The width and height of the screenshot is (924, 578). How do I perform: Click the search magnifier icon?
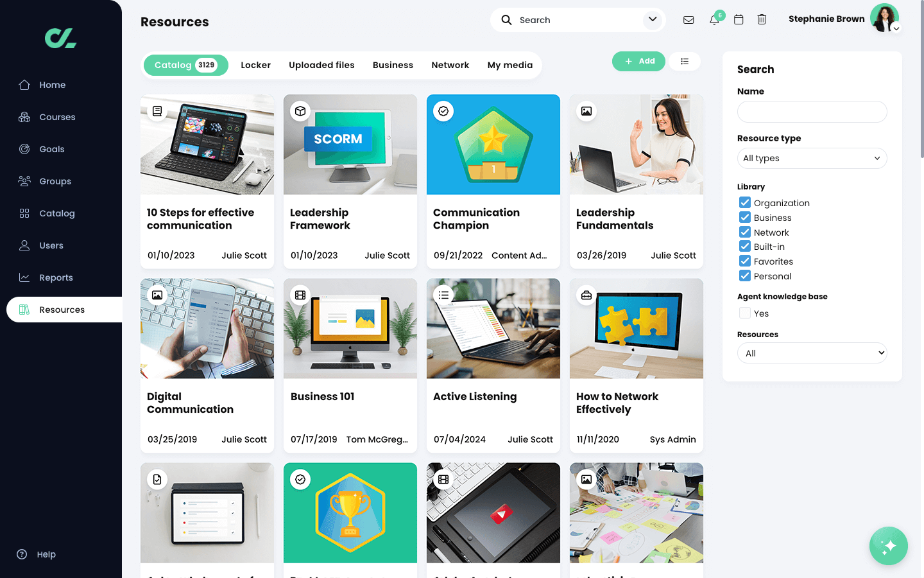[506, 20]
